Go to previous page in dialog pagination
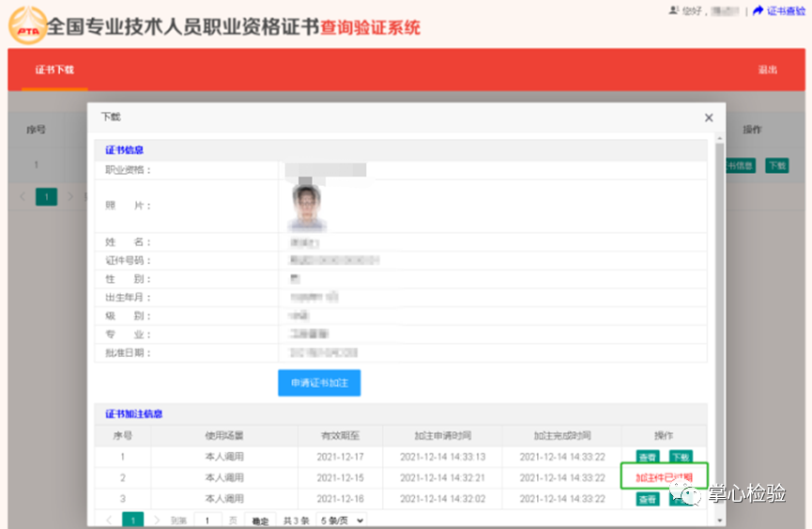The image size is (812, 529). 109,521
